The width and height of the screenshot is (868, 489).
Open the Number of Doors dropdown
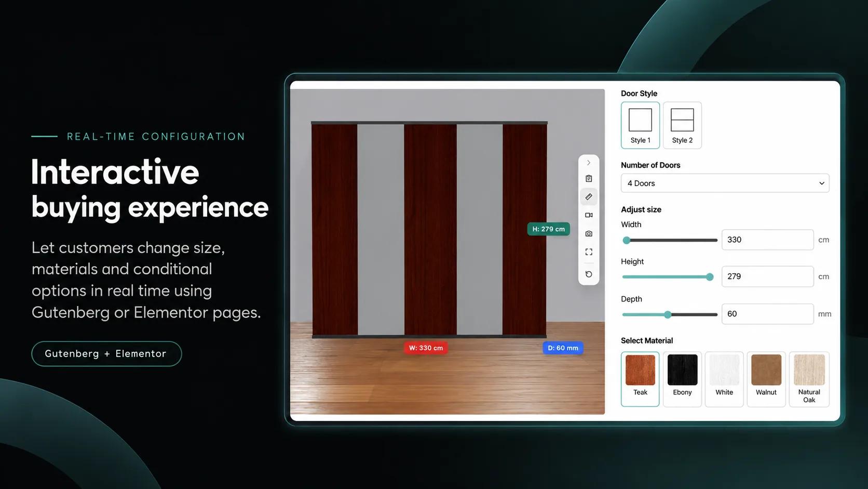click(725, 183)
